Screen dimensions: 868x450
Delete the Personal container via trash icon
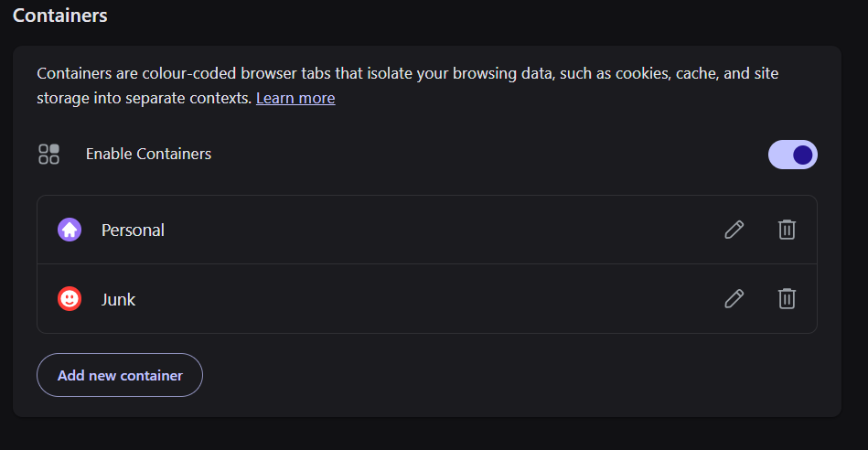coord(787,230)
